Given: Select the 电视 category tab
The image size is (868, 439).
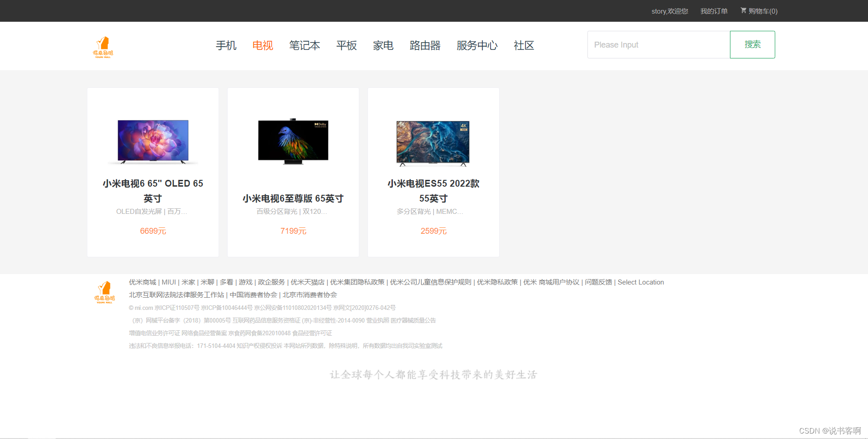Looking at the screenshot, I should pyautogui.click(x=262, y=45).
